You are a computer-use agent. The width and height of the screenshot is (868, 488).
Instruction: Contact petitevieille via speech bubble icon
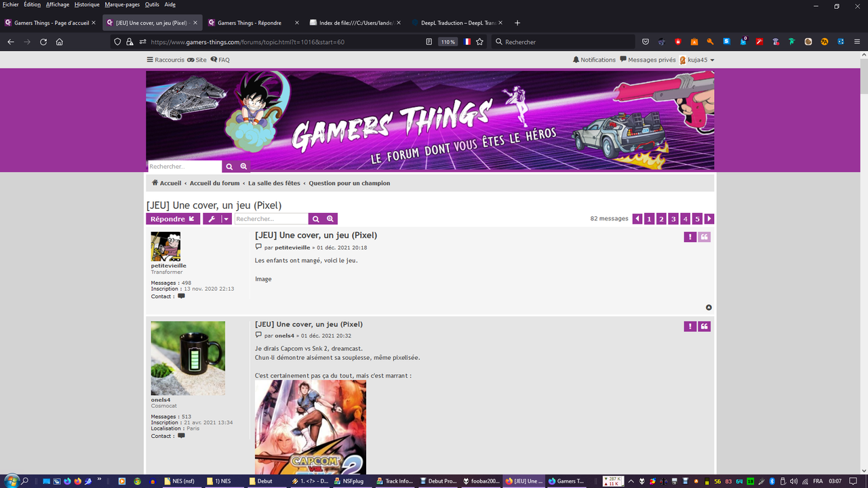pyautogui.click(x=181, y=296)
